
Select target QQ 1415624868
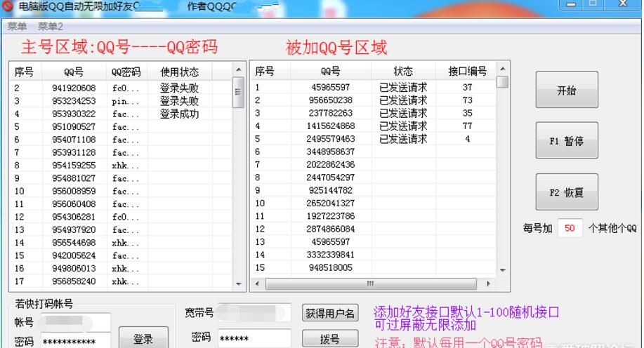(x=374, y=126)
